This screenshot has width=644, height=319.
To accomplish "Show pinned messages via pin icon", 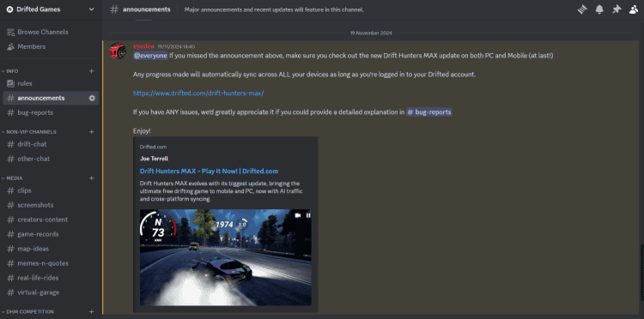I will click(617, 9).
